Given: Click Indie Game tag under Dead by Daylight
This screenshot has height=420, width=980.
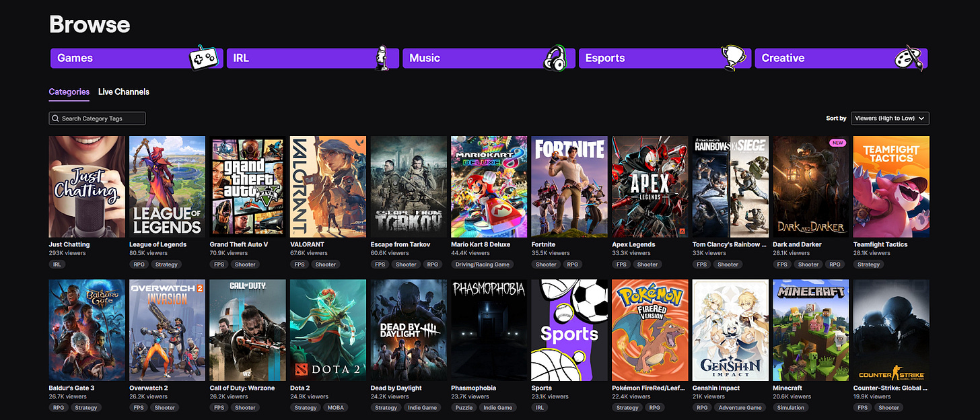Looking at the screenshot, I should [423, 408].
